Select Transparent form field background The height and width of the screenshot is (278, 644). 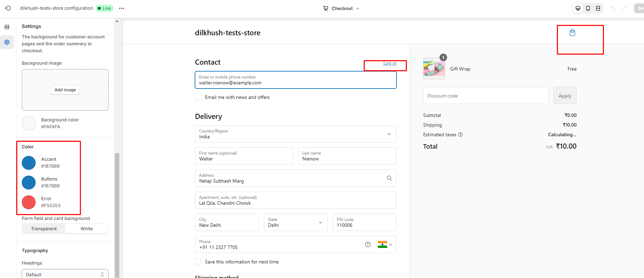tap(44, 229)
